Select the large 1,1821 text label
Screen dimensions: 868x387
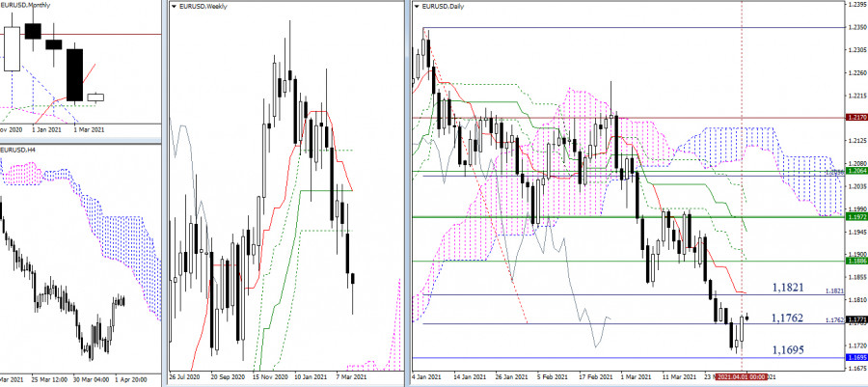point(788,288)
